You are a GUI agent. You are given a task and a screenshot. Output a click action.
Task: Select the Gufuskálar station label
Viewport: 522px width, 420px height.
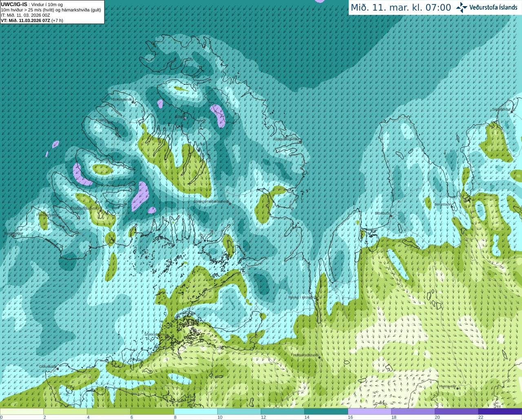click(48, 367)
